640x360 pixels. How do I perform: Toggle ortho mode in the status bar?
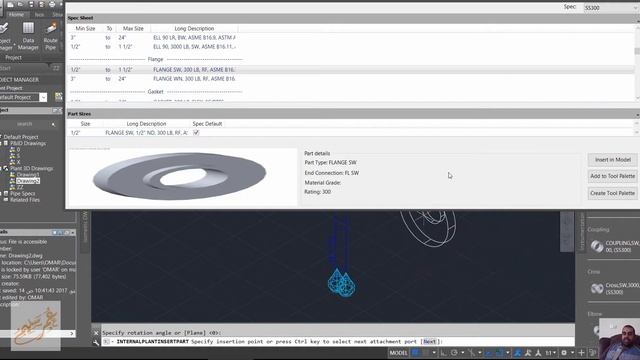pos(443,353)
